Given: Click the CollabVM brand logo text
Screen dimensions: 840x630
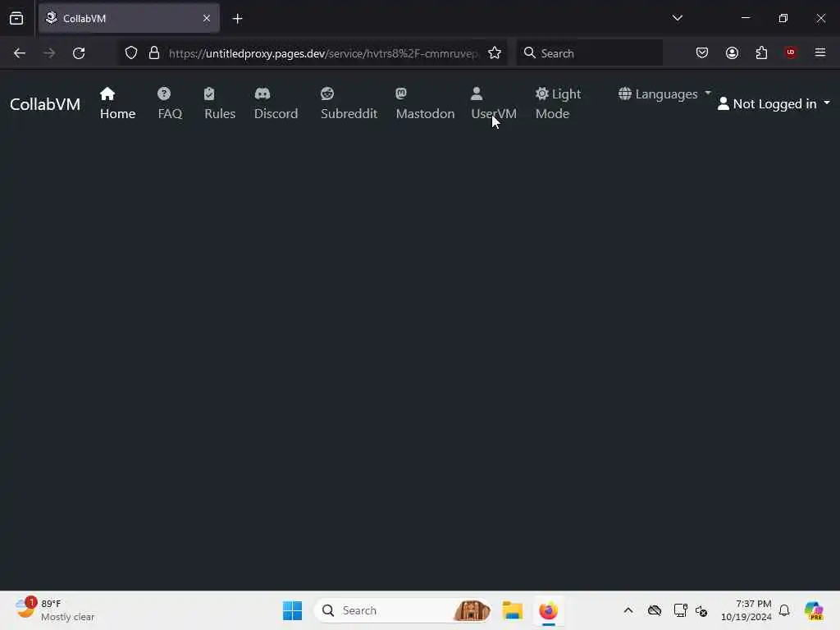Looking at the screenshot, I should (x=45, y=103).
